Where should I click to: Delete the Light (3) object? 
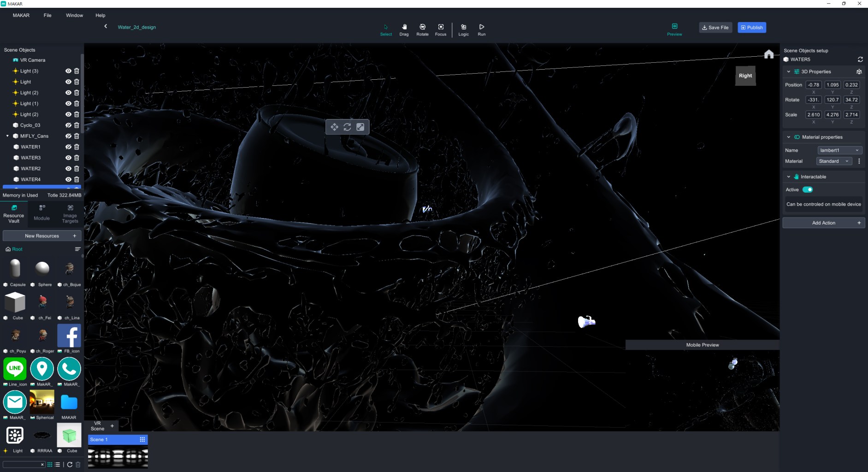point(77,71)
